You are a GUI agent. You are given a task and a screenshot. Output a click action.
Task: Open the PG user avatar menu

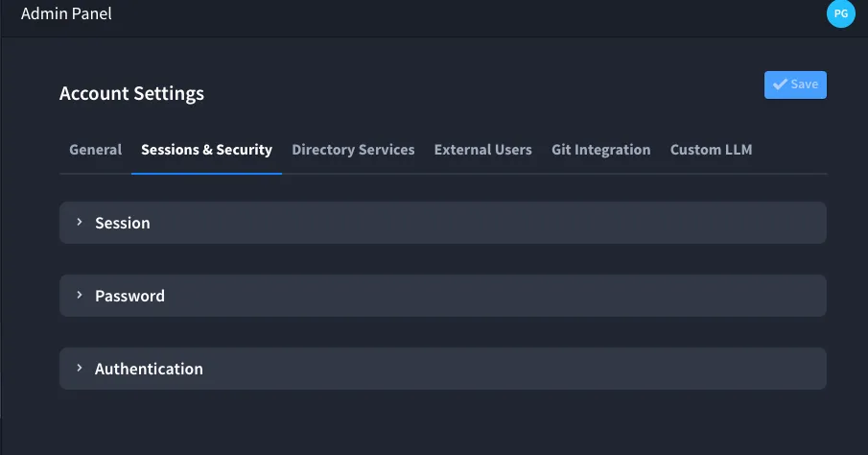point(840,13)
